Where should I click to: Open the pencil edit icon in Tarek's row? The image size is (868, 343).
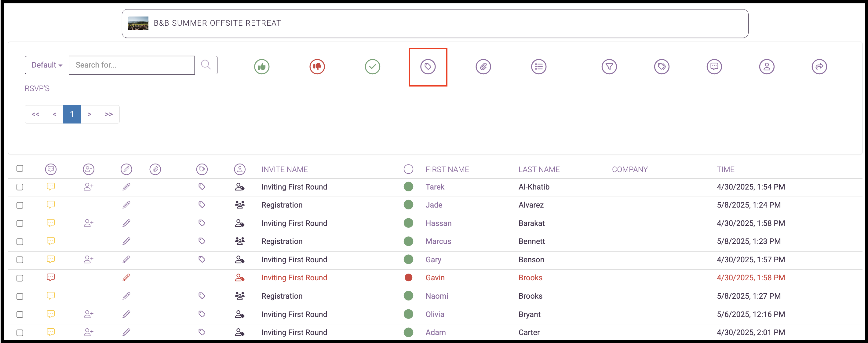126,186
